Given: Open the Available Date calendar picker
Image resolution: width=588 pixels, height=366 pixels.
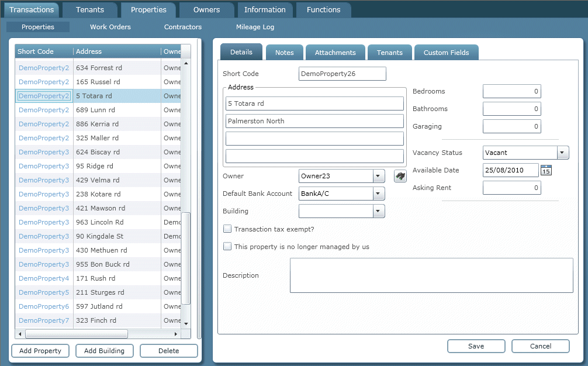Looking at the screenshot, I should (x=546, y=170).
